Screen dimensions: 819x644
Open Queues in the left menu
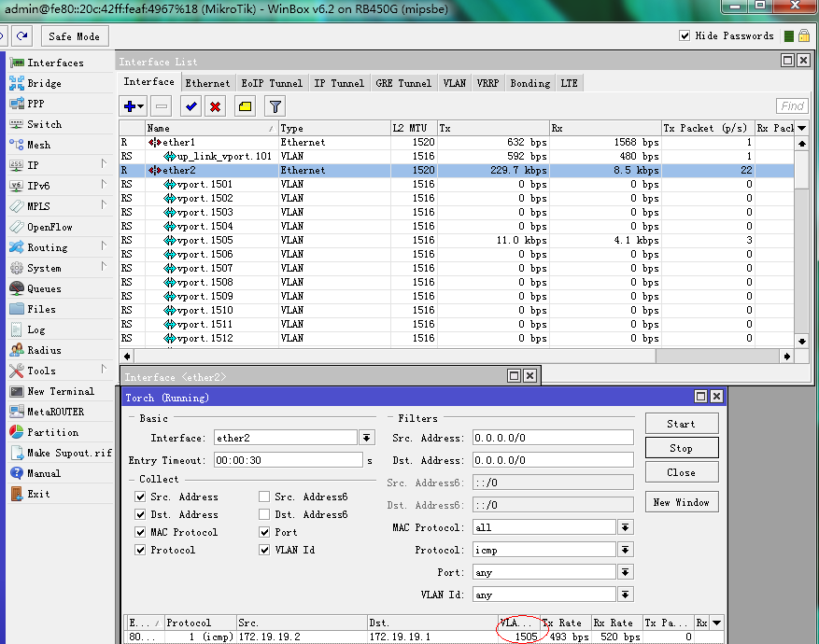(x=44, y=288)
